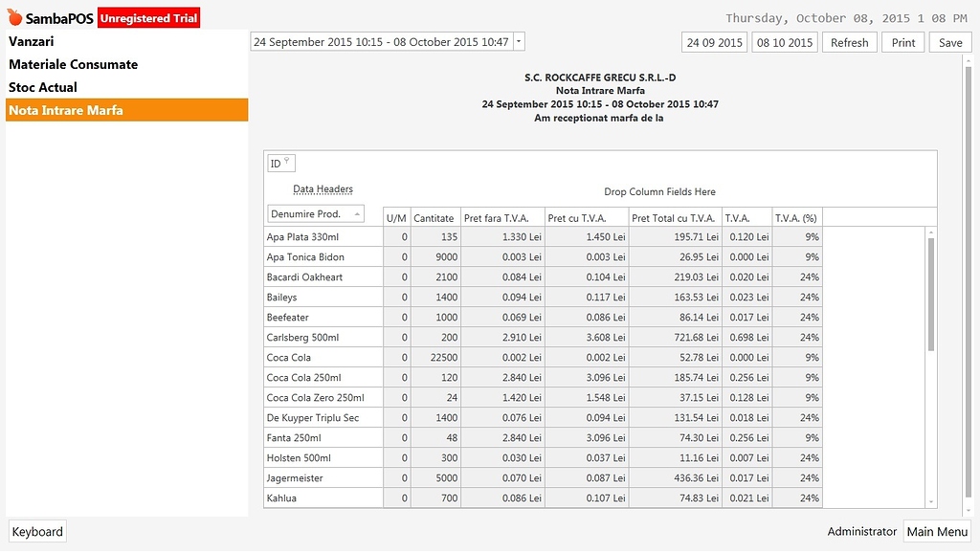This screenshot has height=553, width=980.
Task: Save the report
Action: click(948, 41)
